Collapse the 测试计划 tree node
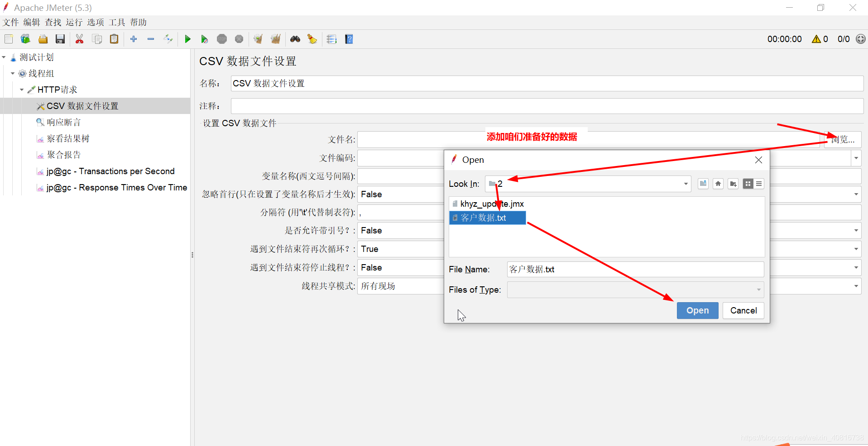 [x=4, y=57]
